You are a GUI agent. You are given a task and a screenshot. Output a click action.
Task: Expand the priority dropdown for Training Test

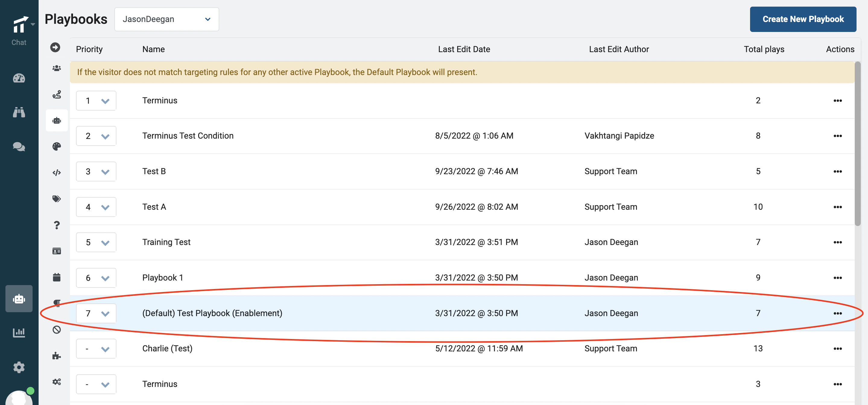tap(96, 242)
